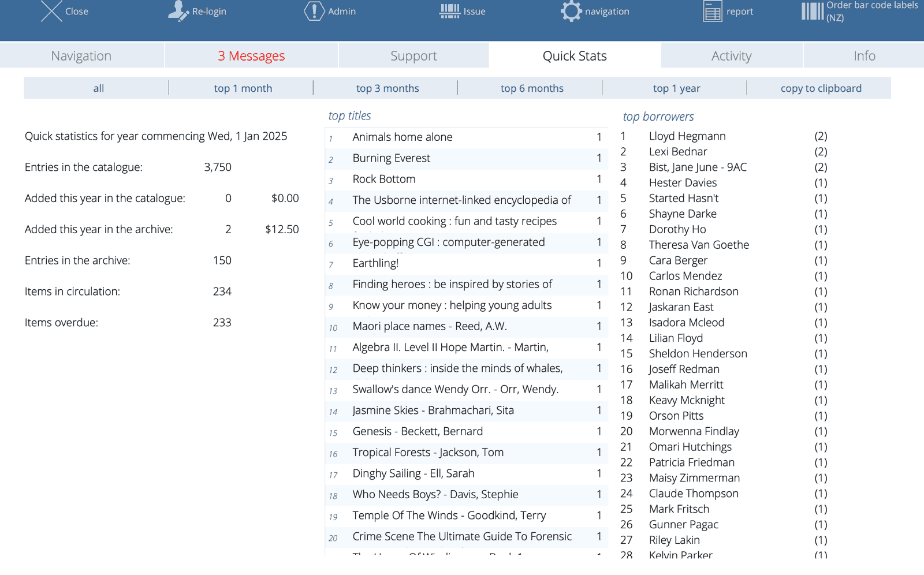Screen dimensions: 924x575
Task: Click the Close X icon
Action: (x=51, y=12)
